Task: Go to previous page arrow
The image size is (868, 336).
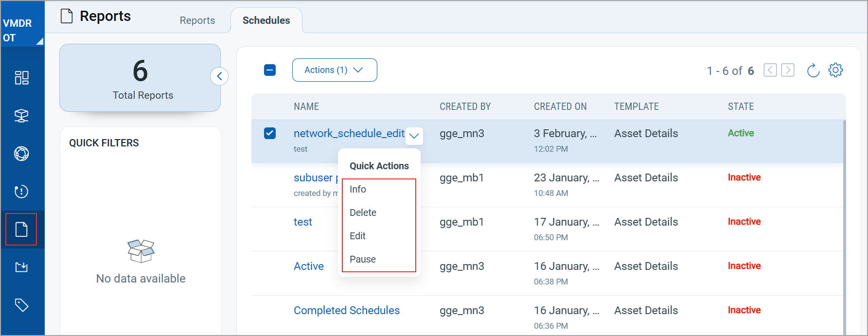Action: pos(770,70)
